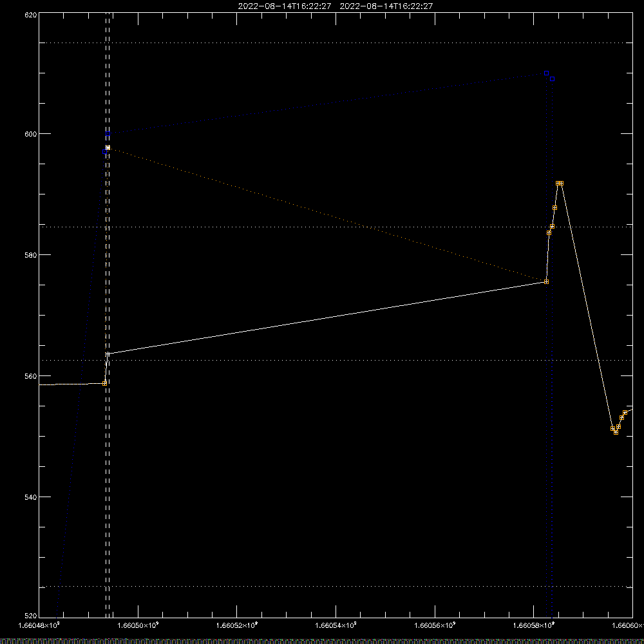The image size is (644, 644).
Task: Select the blue square marker at value 600
Action: (x=108, y=134)
